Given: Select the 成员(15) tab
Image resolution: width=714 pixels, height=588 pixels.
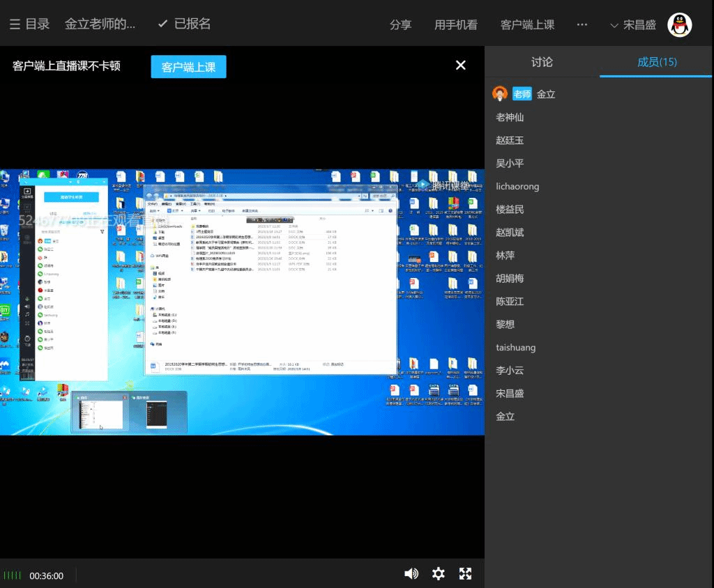Looking at the screenshot, I should (656, 62).
